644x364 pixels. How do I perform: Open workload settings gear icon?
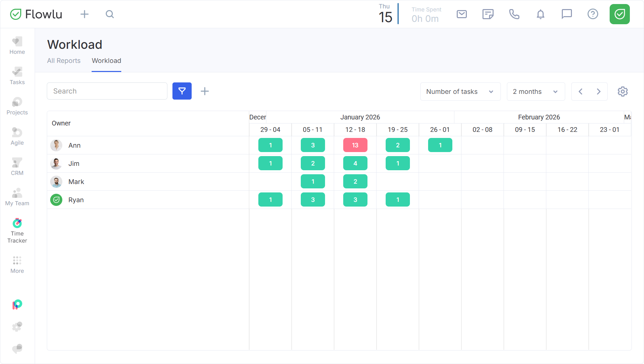click(x=622, y=92)
